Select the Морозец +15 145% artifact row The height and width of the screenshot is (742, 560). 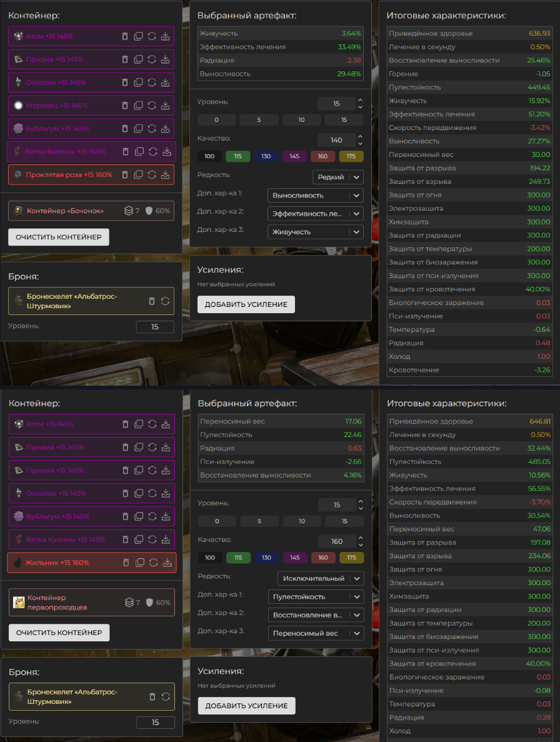click(91, 106)
